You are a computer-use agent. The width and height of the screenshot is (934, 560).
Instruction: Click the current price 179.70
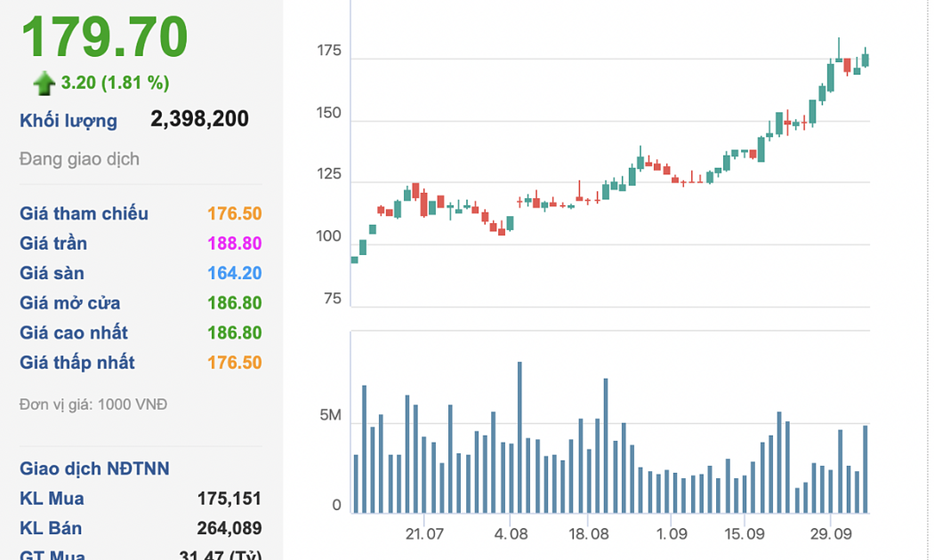tap(104, 37)
